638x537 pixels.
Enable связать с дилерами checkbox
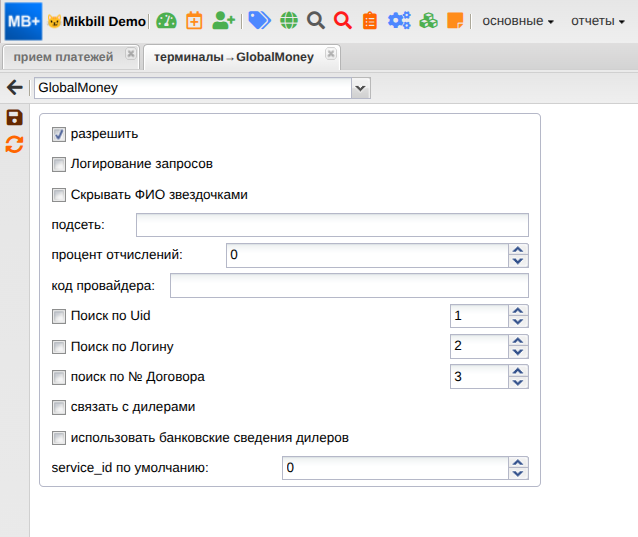coord(59,407)
